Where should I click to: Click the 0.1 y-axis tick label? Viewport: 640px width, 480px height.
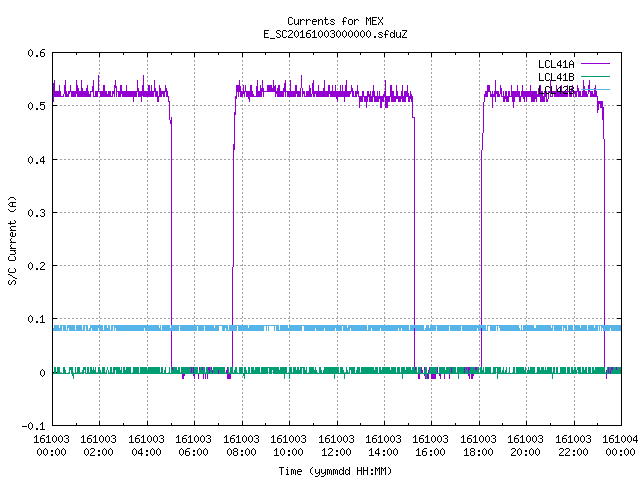coord(36,319)
